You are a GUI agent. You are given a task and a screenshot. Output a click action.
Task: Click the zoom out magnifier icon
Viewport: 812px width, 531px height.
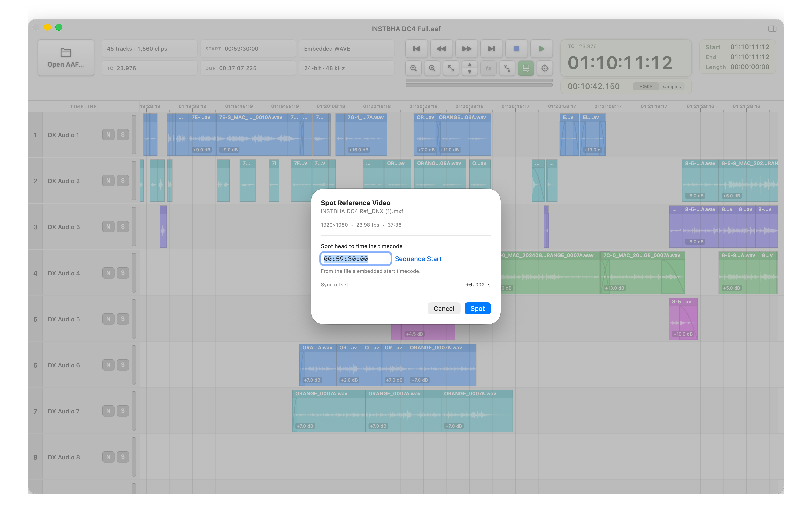(x=413, y=68)
